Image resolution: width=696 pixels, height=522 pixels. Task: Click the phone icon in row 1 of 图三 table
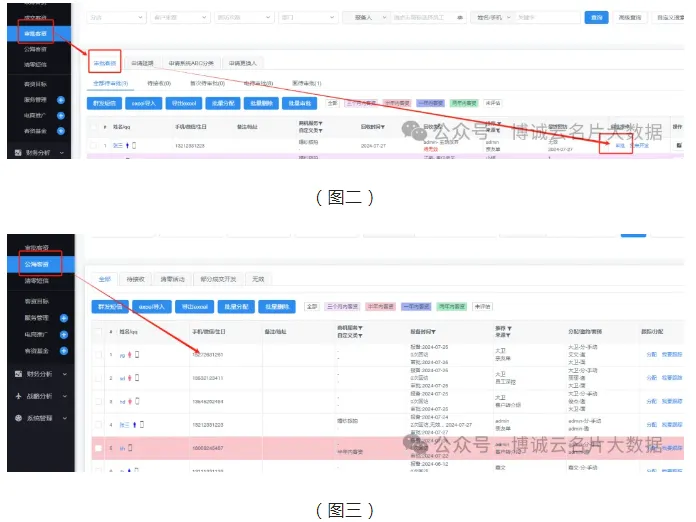(138, 354)
